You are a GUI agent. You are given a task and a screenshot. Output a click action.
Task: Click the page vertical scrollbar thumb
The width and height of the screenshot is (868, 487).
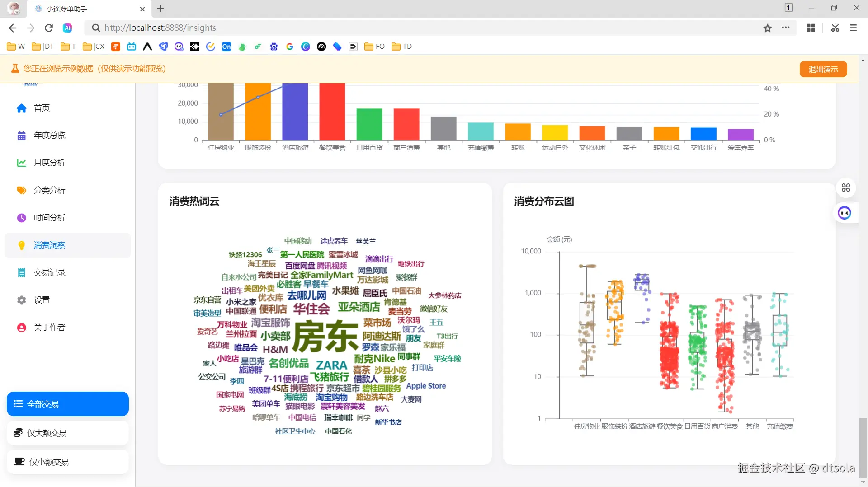click(x=863, y=447)
